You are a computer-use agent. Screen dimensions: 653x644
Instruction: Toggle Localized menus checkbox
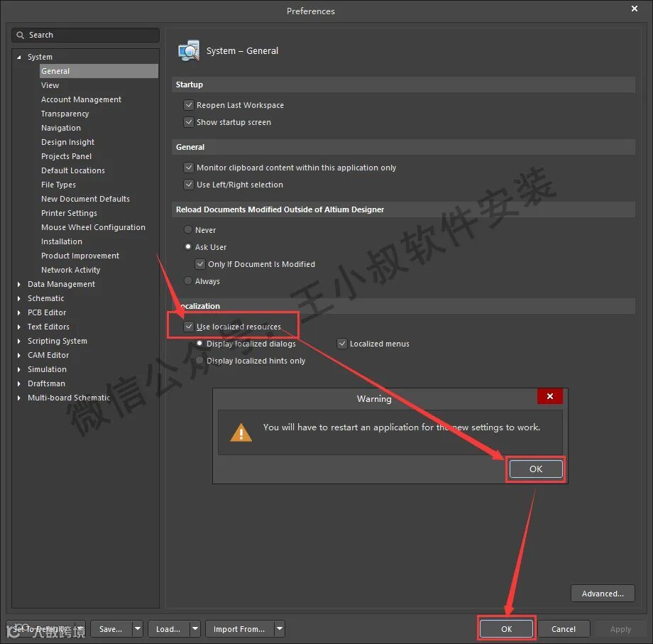342,344
